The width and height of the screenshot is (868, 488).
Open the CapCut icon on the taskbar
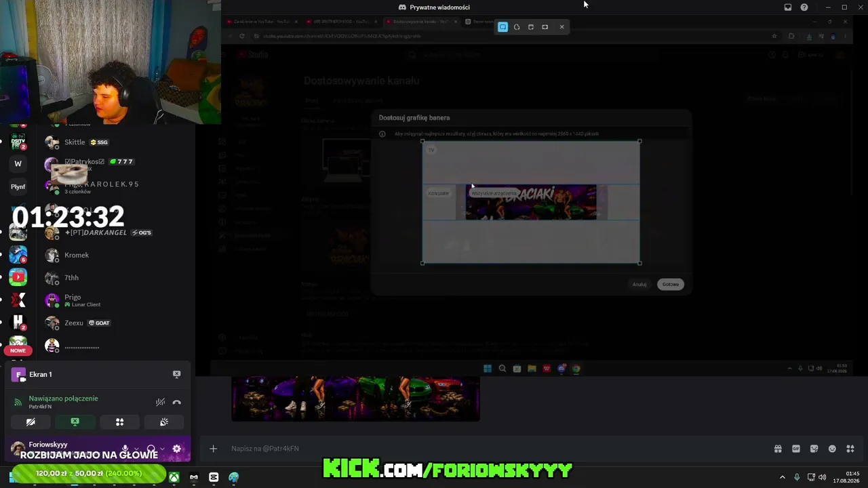tap(214, 477)
